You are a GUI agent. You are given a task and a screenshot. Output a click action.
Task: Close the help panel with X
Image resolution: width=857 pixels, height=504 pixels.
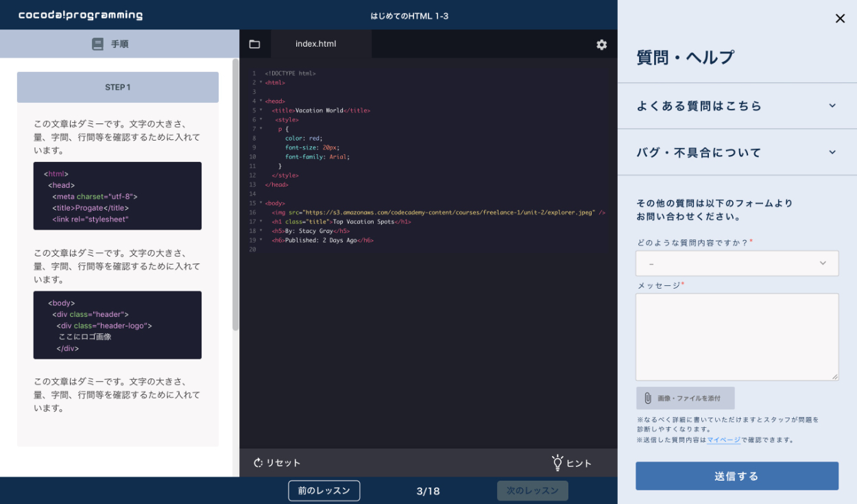[x=840, y=19]
